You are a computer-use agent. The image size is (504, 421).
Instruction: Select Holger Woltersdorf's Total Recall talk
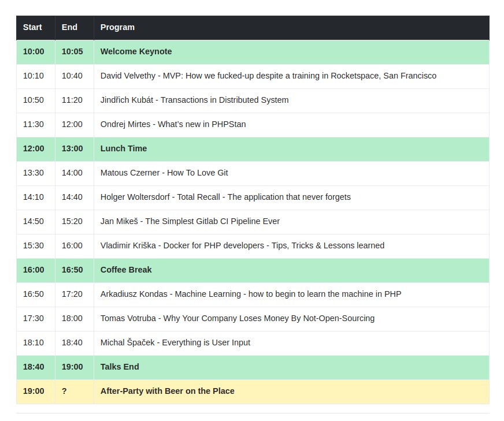tap(225, 197)
